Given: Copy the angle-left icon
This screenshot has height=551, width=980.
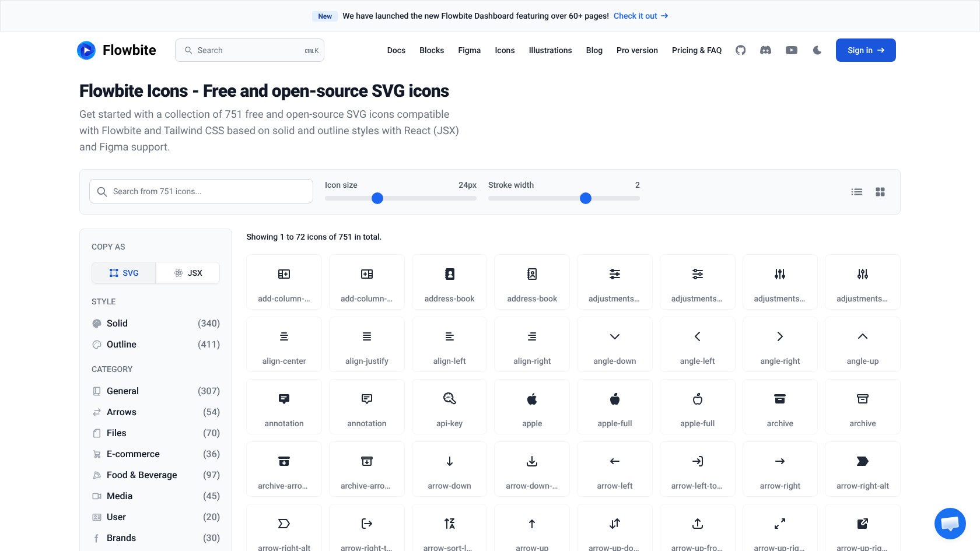Looking at the screenshot, I should (x=697, y=344).
